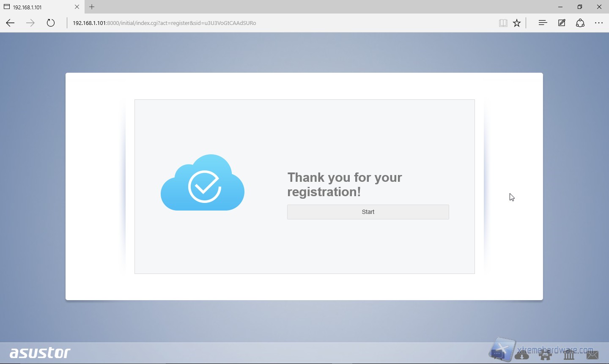Close the 192.168.1.101 tab
This screenshot has height=364, width=609.
click(x=77, y=7)
